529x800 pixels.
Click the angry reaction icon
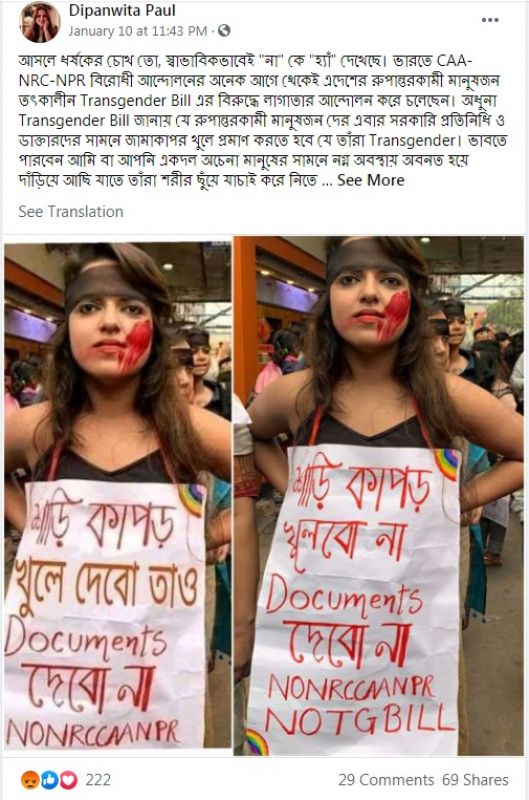[30, 780]
